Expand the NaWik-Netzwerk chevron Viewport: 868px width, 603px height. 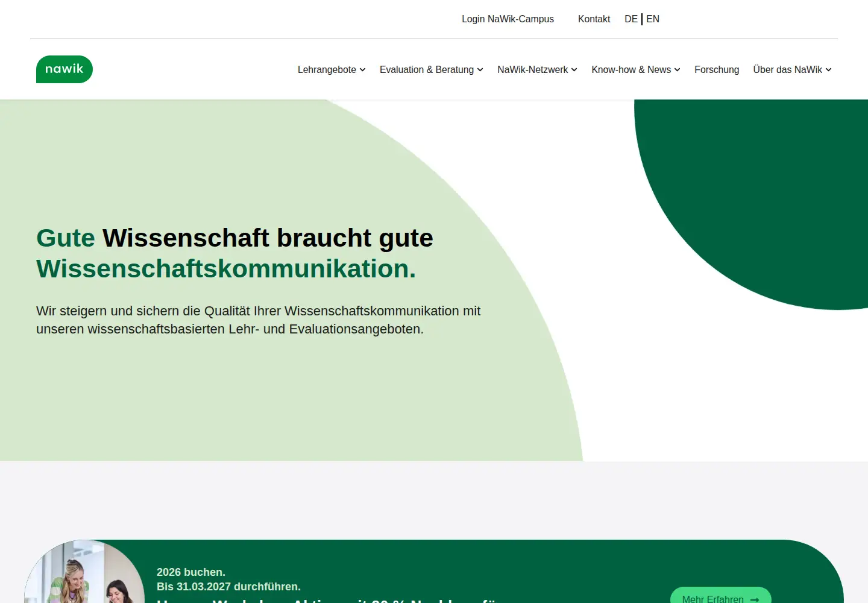574,70
